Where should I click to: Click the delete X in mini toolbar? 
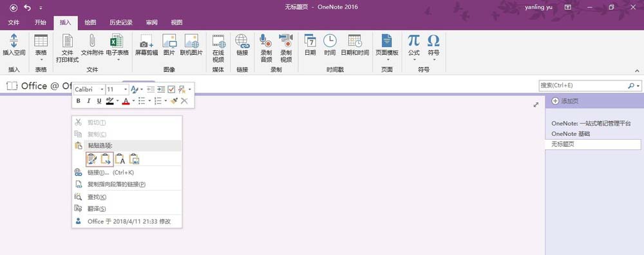(184, 101)
